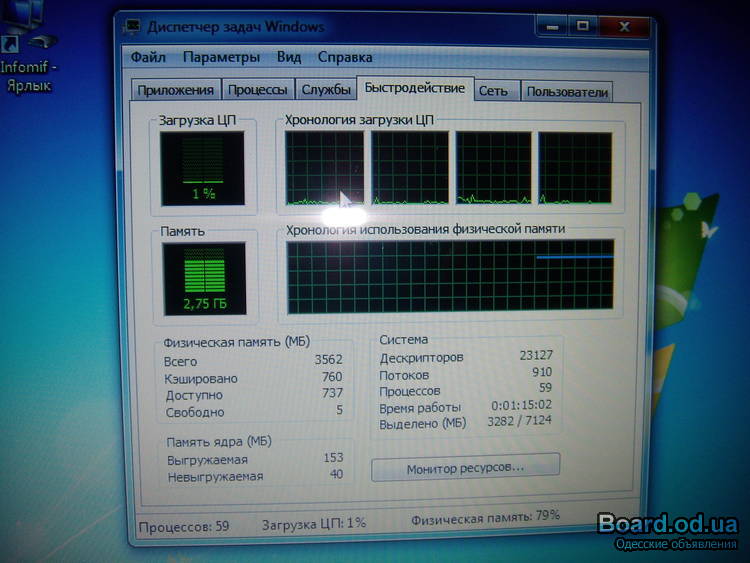Click the second CPU history graph
Viewport: 750px width, 563px height.
point(409,168)
